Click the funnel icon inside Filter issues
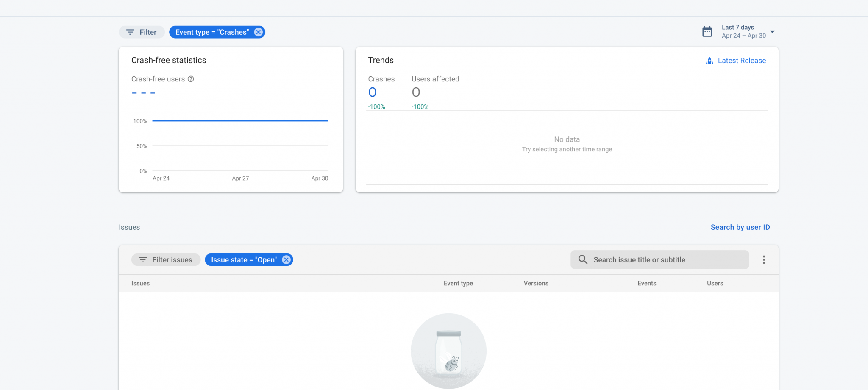 (143, 259)
